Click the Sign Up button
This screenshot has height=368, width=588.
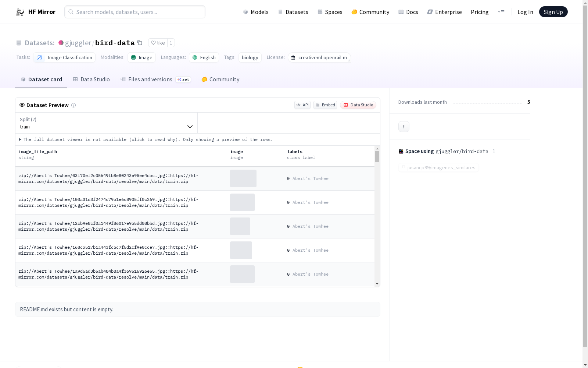click(553, 12)
